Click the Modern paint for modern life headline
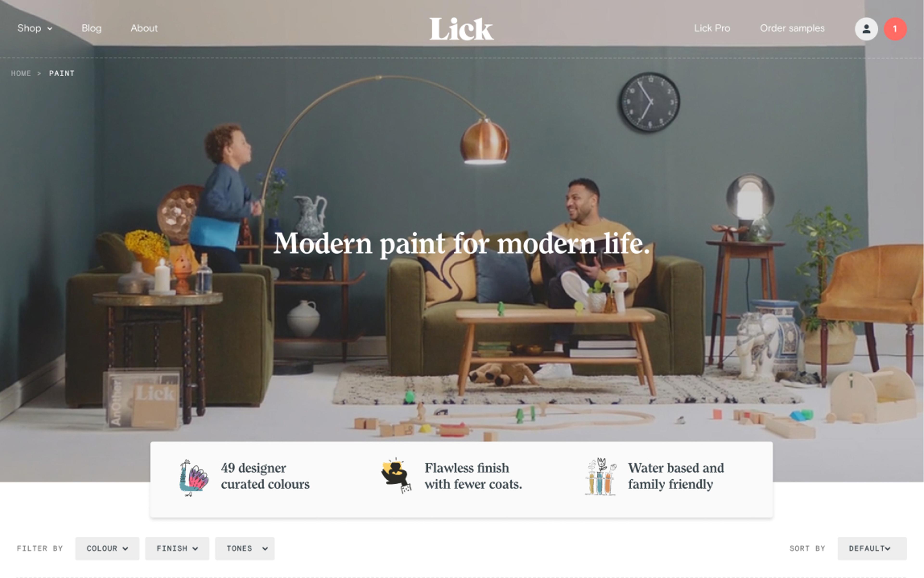Screen dimensions: 924x578 (462, 244)
